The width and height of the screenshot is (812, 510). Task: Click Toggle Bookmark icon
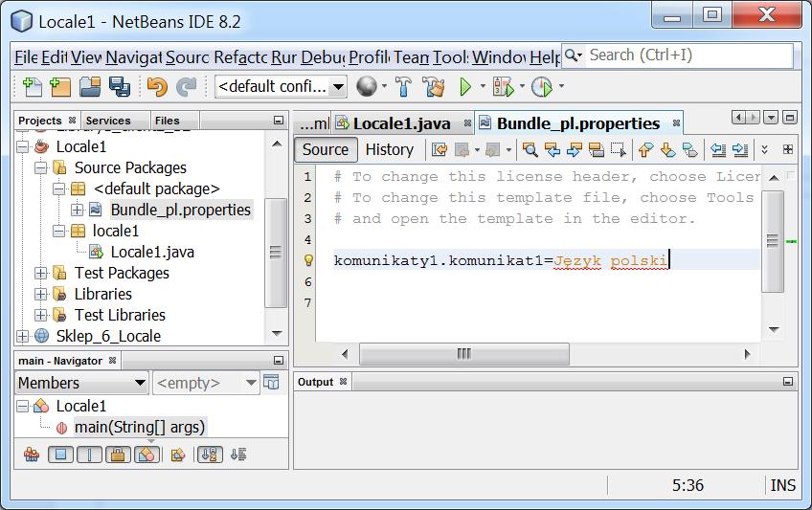(689, 150)
